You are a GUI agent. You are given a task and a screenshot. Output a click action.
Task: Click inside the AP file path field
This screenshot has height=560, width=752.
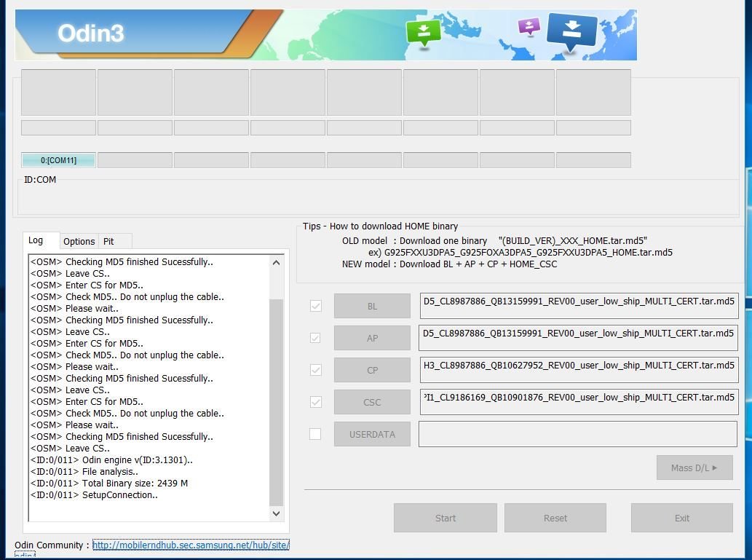pos(579,338)
